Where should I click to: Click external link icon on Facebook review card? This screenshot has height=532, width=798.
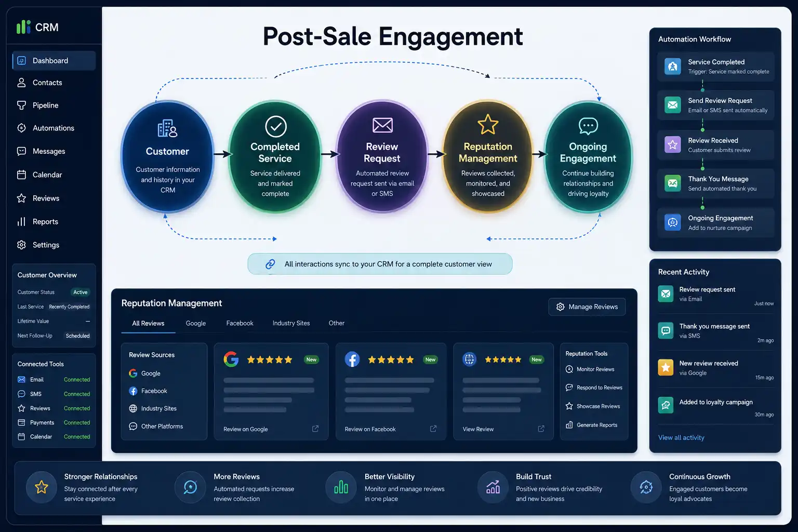[433, 429]
